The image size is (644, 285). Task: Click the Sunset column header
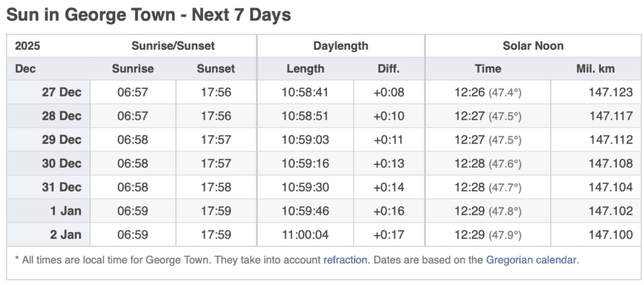[x=216, y=69]
